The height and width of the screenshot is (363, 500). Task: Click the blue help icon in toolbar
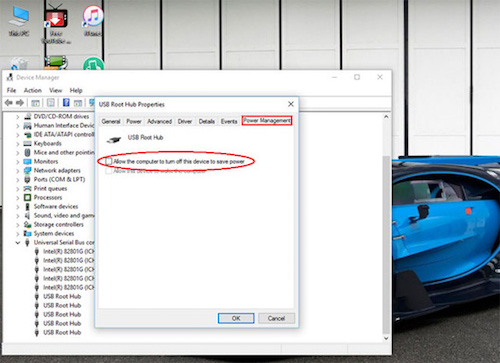[x=66, y=103]
